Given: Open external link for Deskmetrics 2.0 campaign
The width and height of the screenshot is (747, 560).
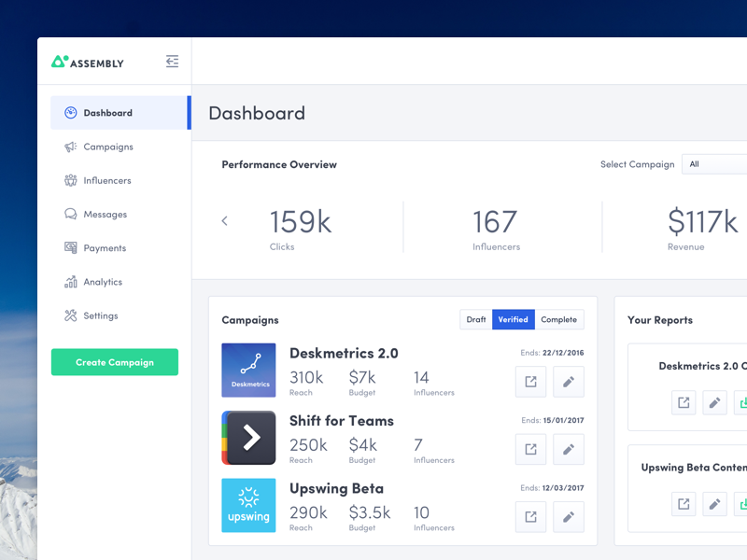Looking at the screenshot, I should [530, 381].
